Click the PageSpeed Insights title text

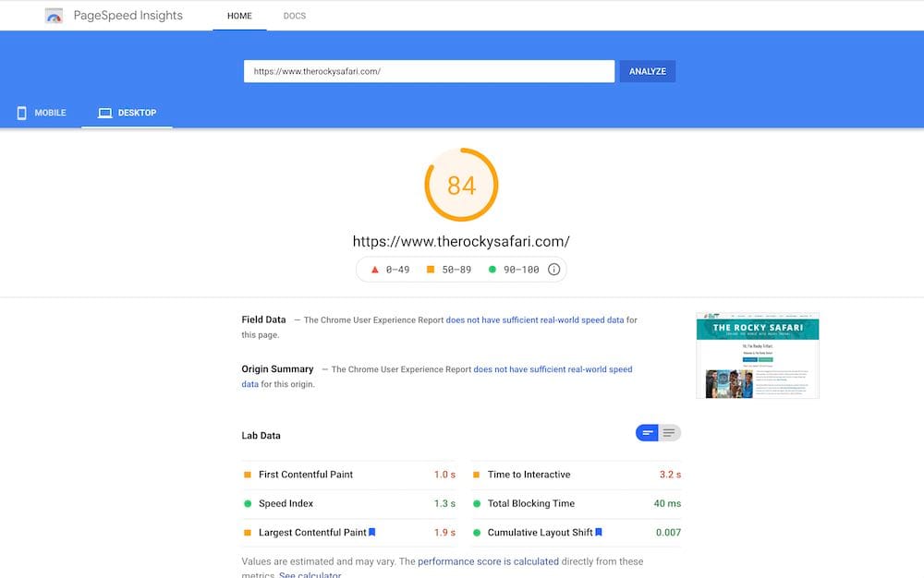(x=128, y=16)
